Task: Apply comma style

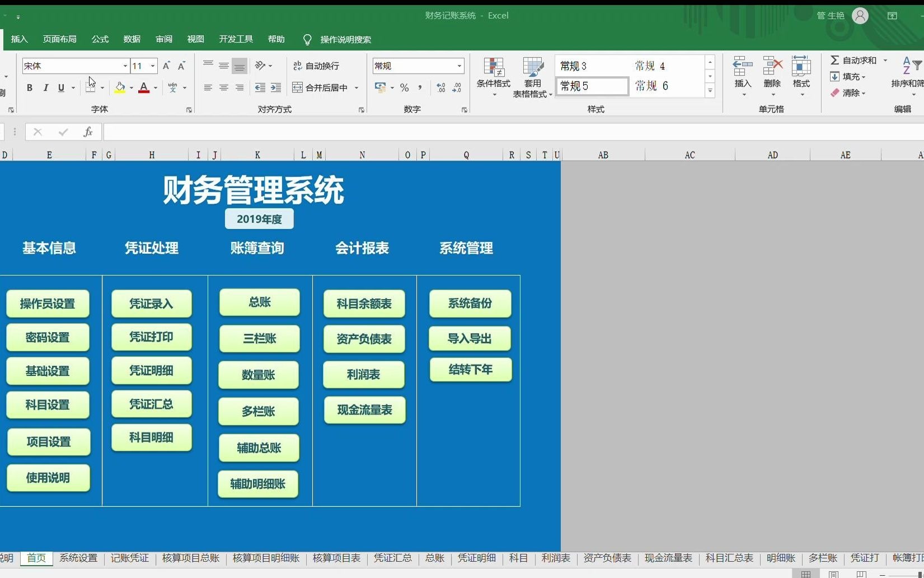Action: pyautogui.click(x=420, y=87)
